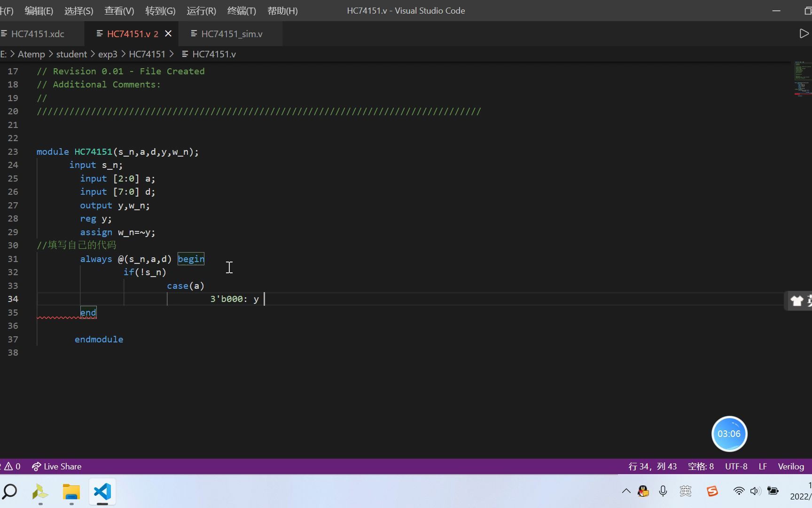
Task: Click the Revision 0.01 comment line
Action: click(121, 71)
